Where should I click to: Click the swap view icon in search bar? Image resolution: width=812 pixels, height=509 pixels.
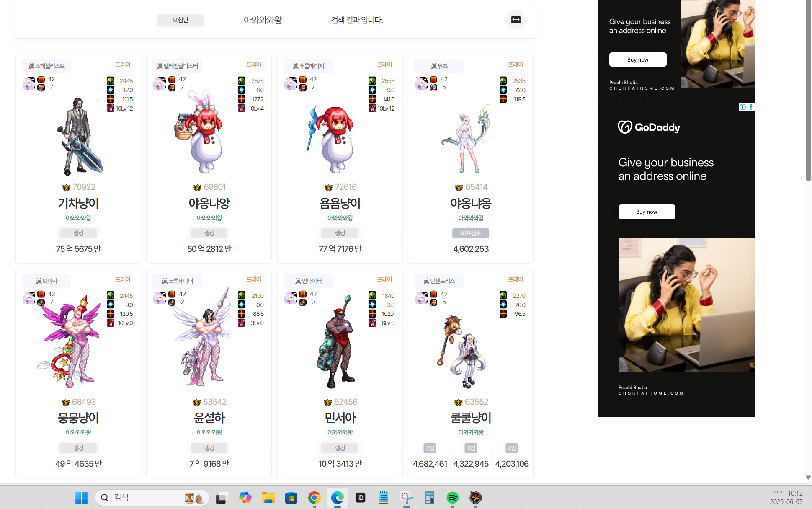pyautogui.click(x=516, y=20)
